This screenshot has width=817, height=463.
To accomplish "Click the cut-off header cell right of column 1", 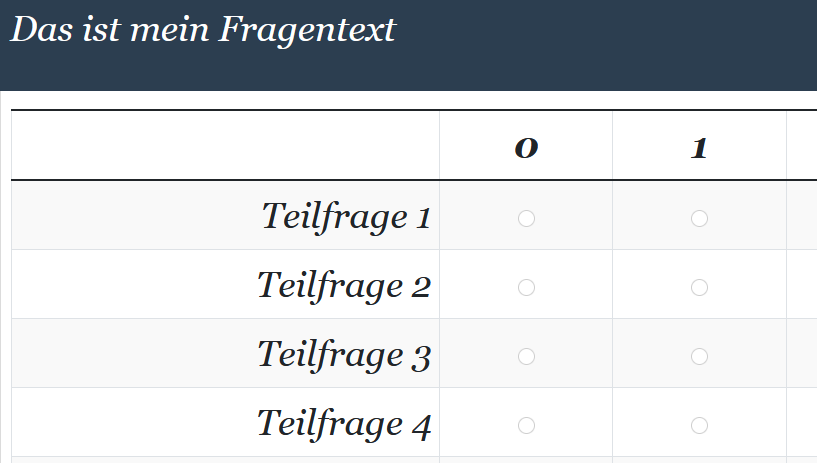I will [x=802, y=146].
